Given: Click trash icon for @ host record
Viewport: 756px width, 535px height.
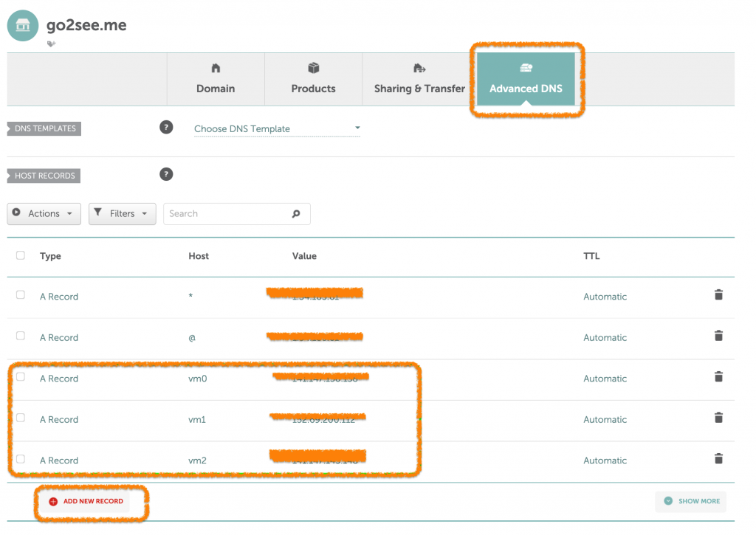Looking at the screenshot, I should pyautogui.click(x=718, y=336).
